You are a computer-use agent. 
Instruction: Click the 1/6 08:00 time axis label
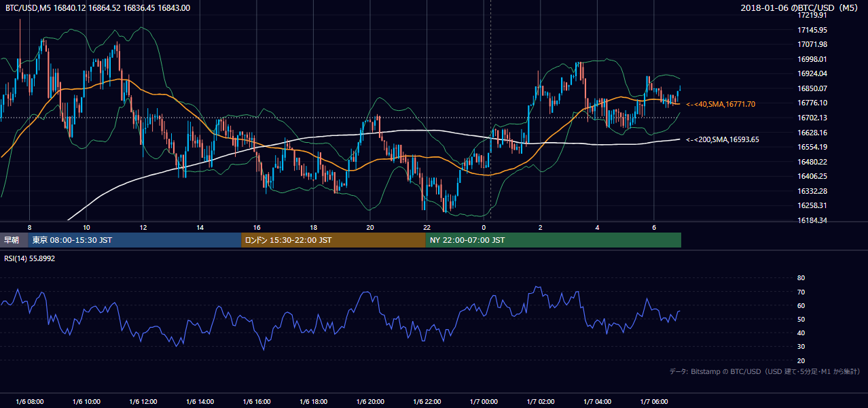pos(29,401)
